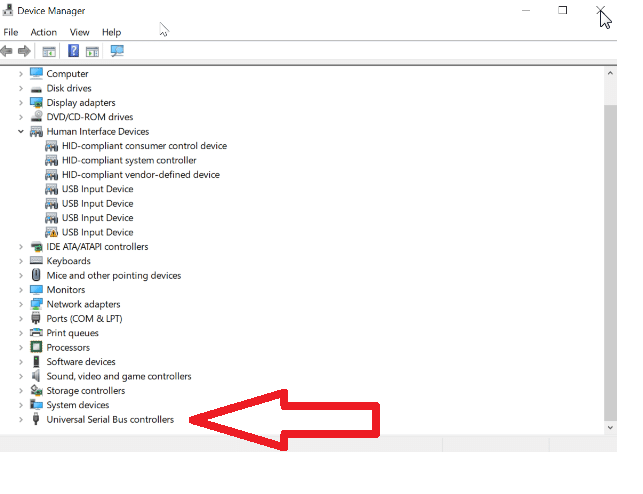Expand the Disk drives tree node

tap(21, 88)
